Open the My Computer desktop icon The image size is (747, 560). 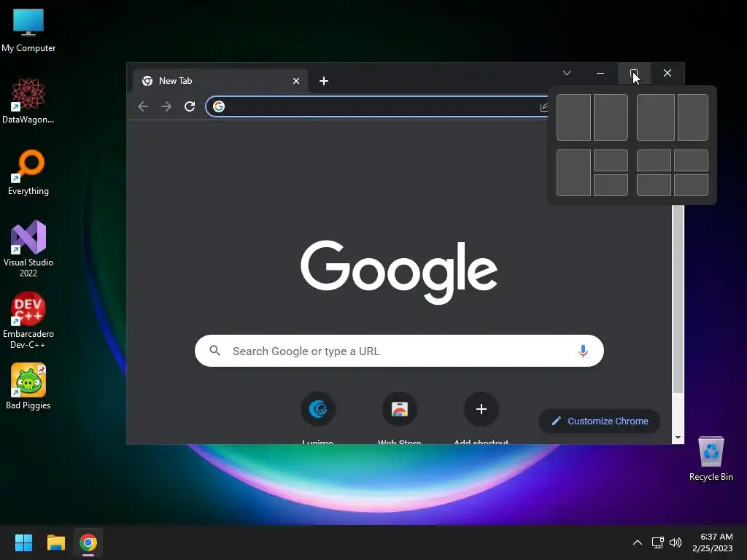(x=28, y=29)
